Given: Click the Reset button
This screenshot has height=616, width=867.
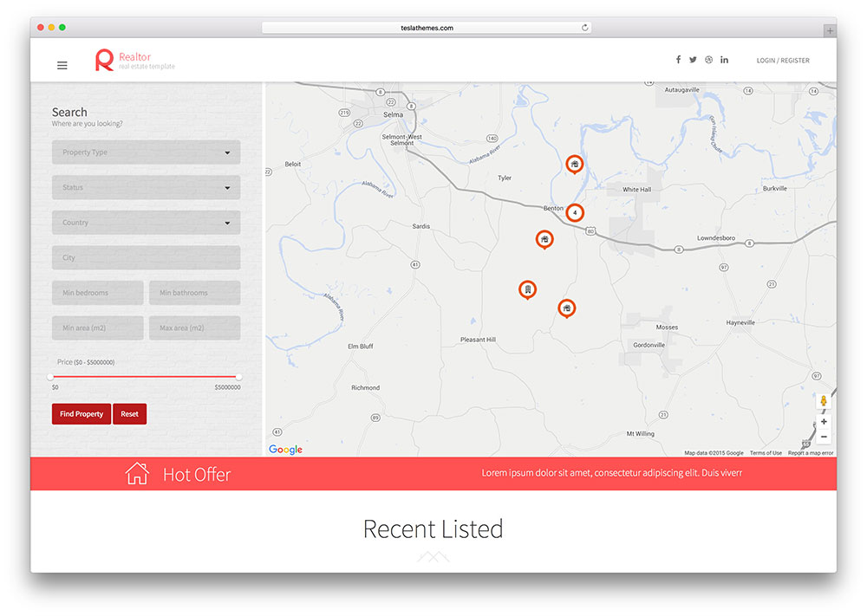Looking at the screenshot, I should click(x=129, y=414).
